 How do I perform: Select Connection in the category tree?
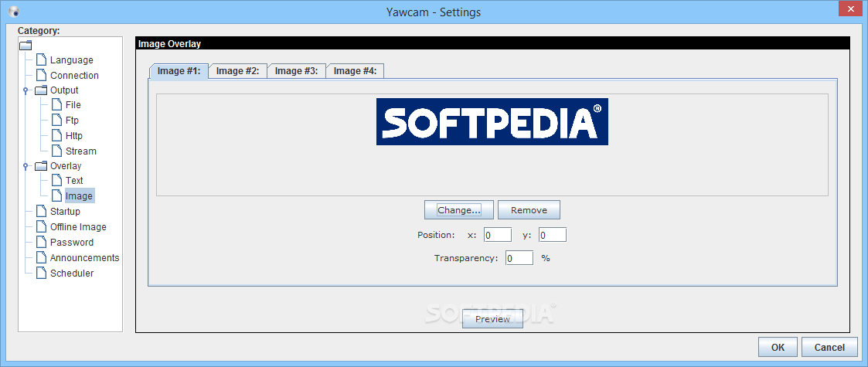pos(74,76)
